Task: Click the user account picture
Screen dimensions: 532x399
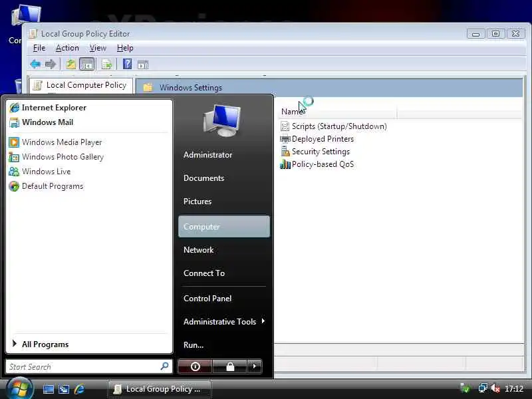Action: (x=222, y=120)
